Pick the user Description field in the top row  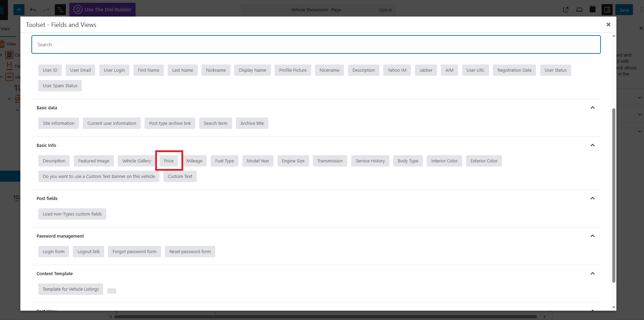tap(364, 70)
